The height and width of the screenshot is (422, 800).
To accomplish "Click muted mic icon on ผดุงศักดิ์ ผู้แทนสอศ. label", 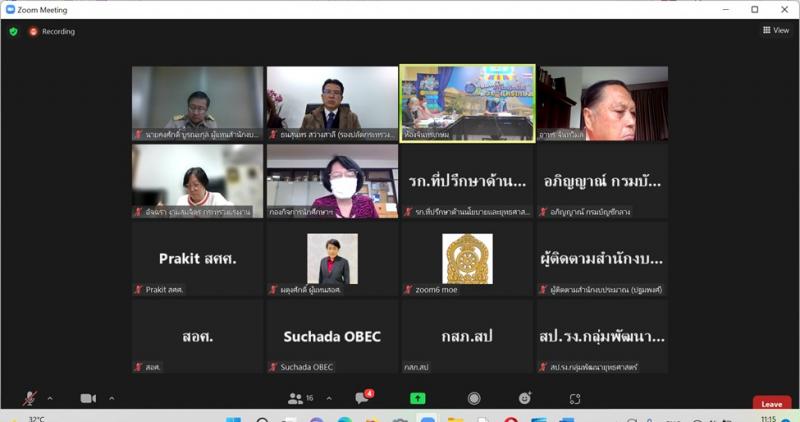I will tap(273, 289).
